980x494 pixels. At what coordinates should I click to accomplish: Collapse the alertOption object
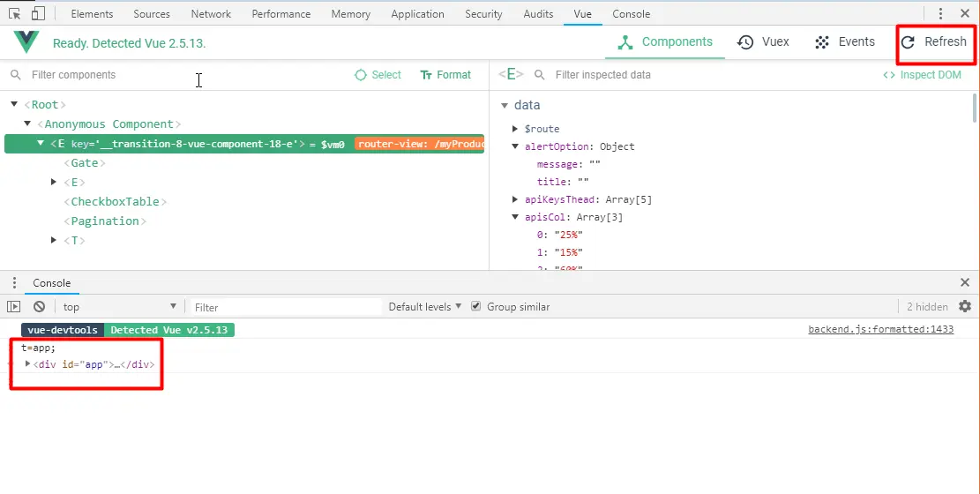click(x=516, y=146)
